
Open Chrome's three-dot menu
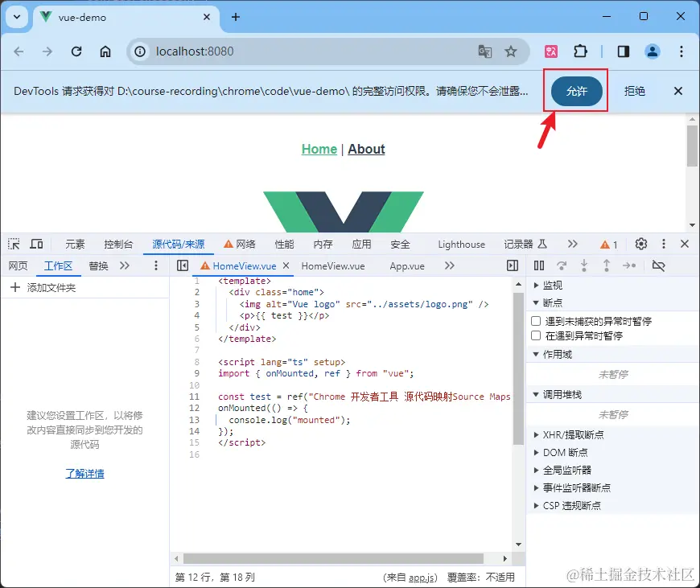(681, 51)
